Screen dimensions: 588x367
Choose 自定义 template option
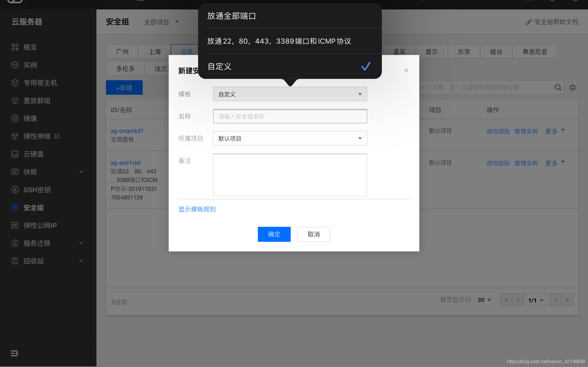pos(290,66)
